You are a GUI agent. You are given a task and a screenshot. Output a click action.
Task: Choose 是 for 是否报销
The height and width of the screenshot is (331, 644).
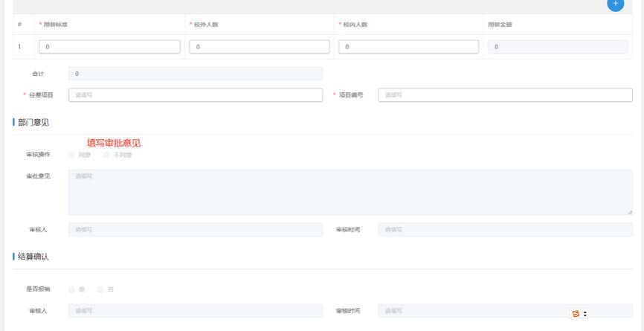[x=71, y=289]
